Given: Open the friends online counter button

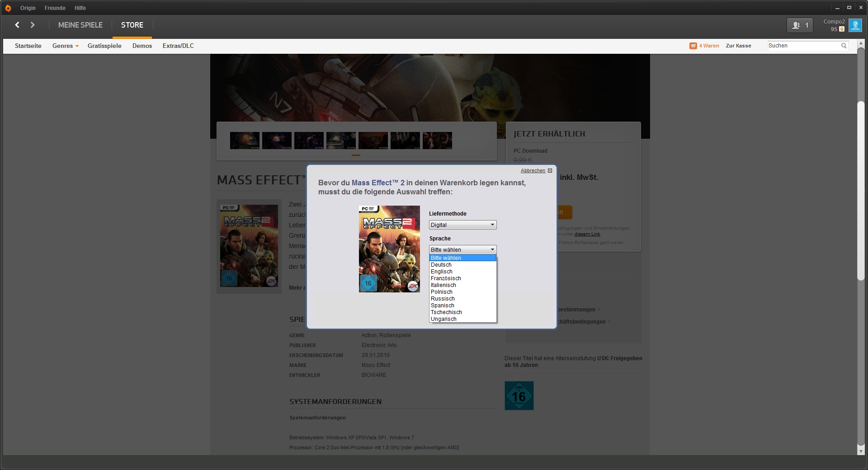Looking at the screenshot, I should (800, 25).
